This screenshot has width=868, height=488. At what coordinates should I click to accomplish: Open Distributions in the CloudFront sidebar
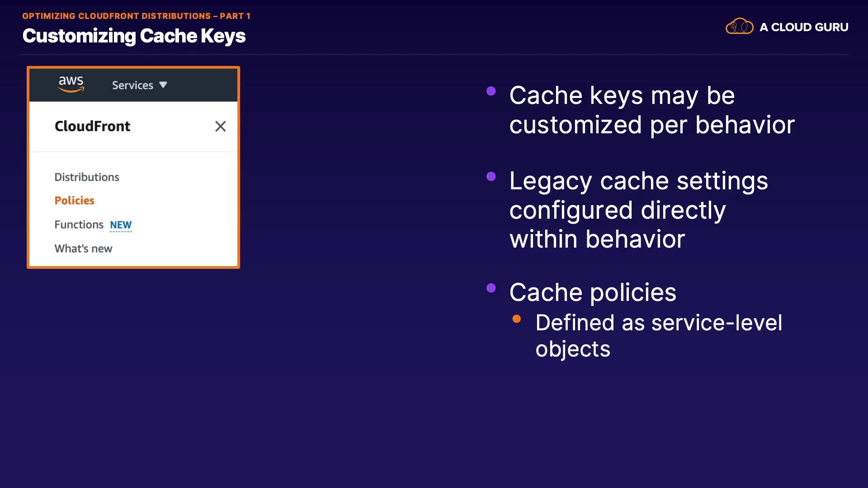[x=87, y=177]
